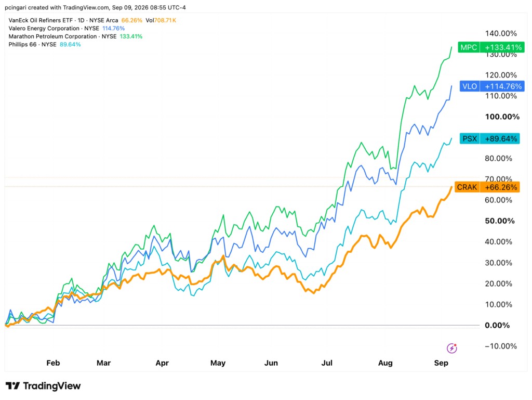Click the Sep month axis label
Image resolution: width=532 pixels, height=400 pixels.
(441, 363)
